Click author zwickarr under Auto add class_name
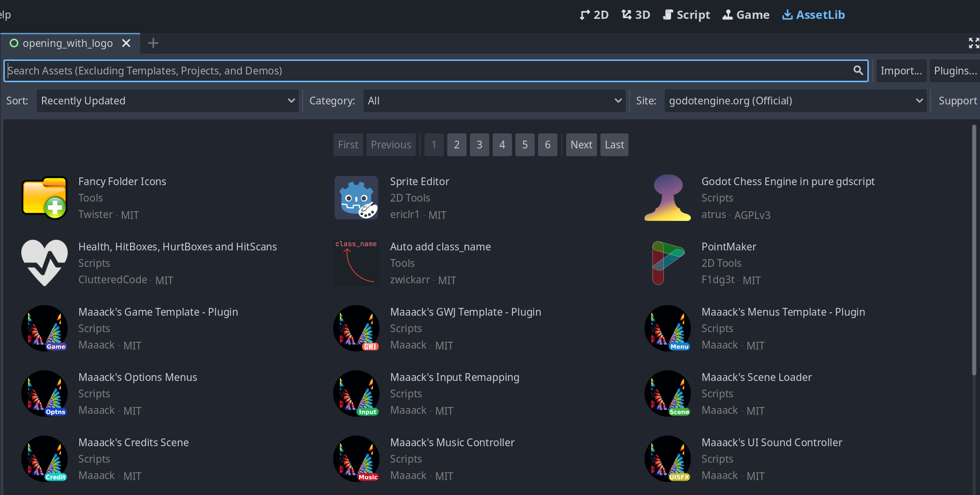Image resolution: width=980 pixels, height=495 pixels. pyautogui.click(x=410, y=280)
